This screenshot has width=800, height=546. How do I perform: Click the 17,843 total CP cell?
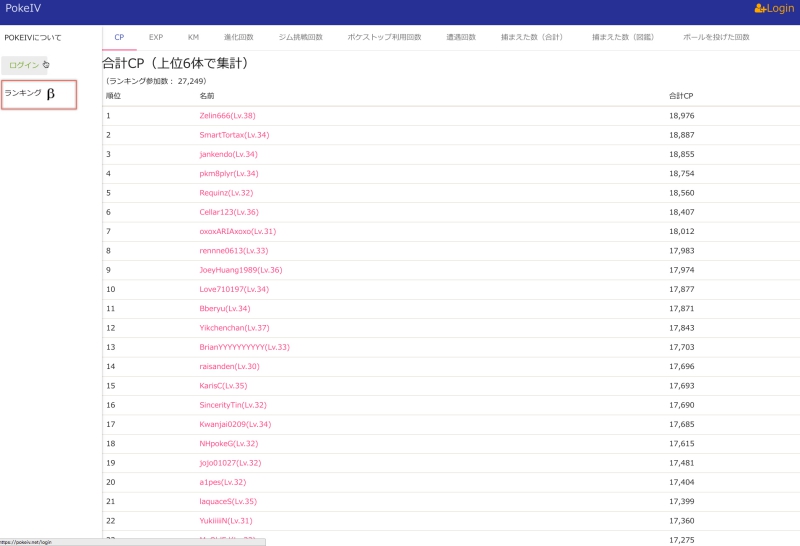coord(682,328)
